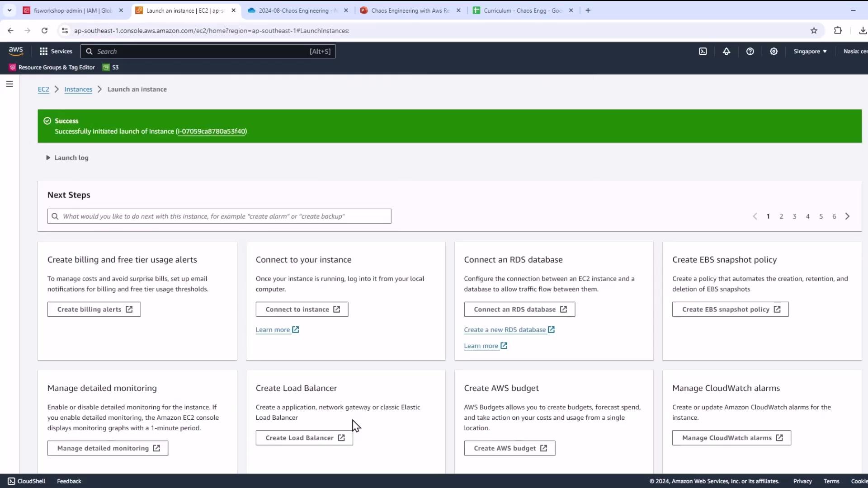The height and width of the screenshot is (488, 868).
Task: Select page 3 in Next Steps pagination
Action: 794,216
